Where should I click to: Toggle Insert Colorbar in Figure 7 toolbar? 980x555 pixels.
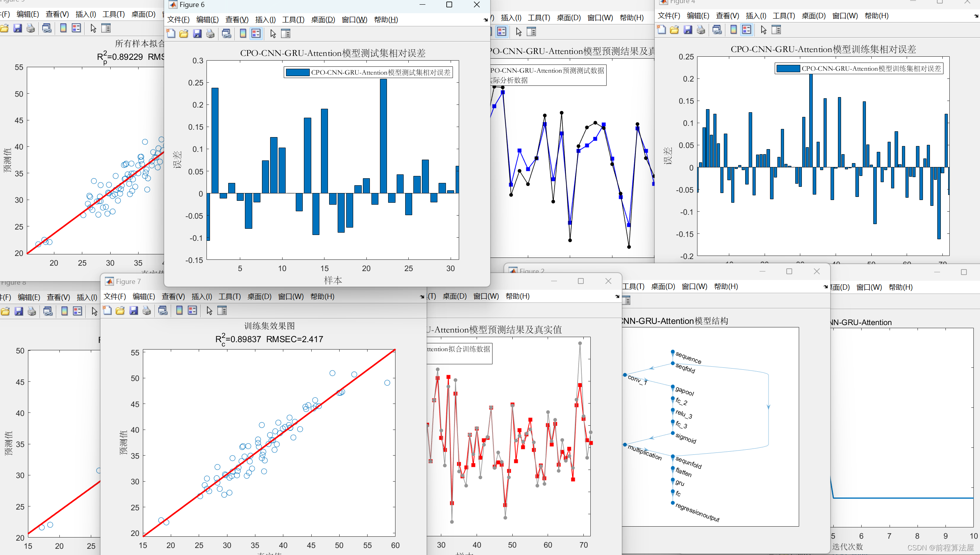tap(179, 311)
